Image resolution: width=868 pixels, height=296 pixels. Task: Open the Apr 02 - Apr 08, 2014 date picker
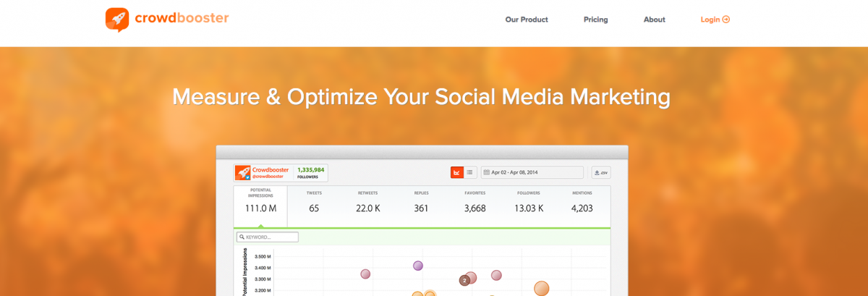pos(532,172)
